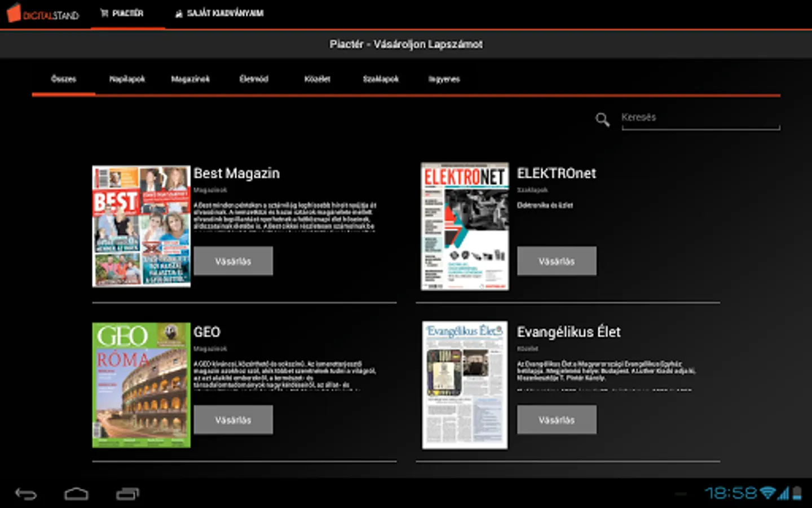The width and height of the screenshot is (812, 508).
Task: Click the Evangélikus Élet title
Action: (568, 332)
